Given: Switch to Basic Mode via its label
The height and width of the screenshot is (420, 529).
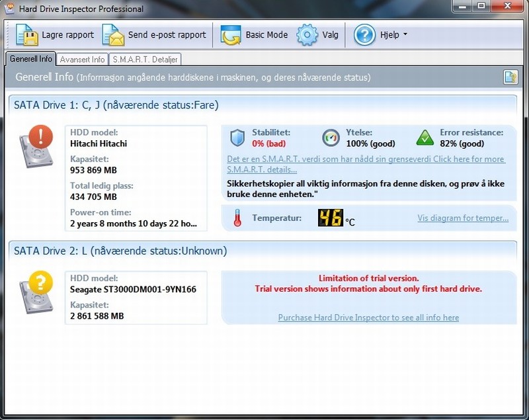Looking at the screenshot, I should (266, 35).
